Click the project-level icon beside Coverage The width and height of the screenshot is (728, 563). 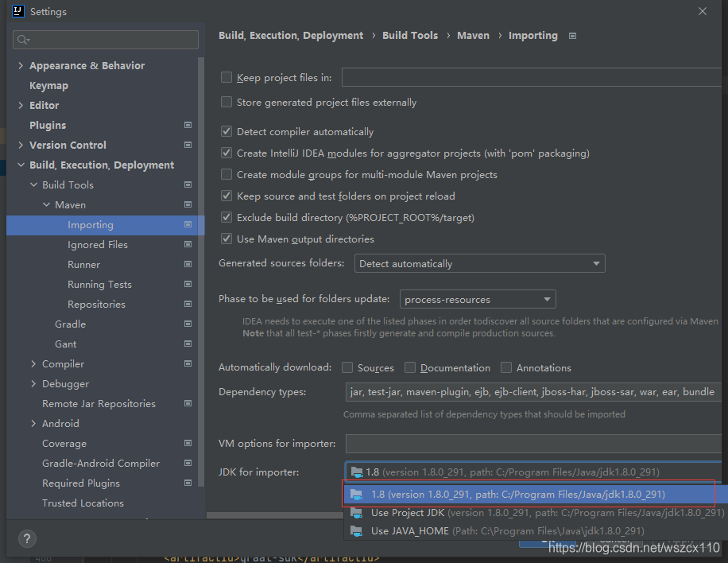pos(188,443)
